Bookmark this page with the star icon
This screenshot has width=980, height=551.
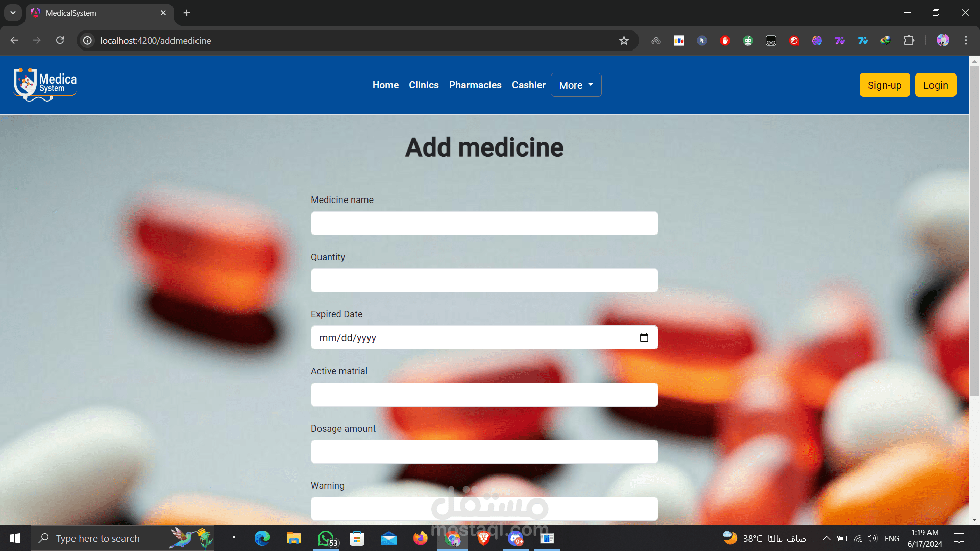click(624, 41)
